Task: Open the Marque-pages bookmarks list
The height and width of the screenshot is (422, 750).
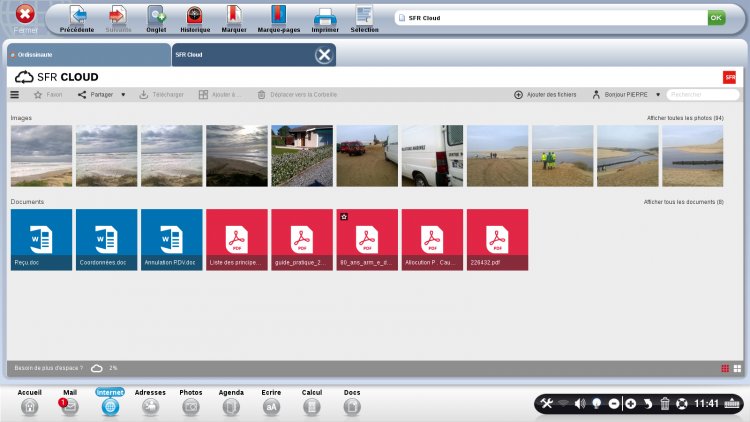Action: click(x=279, y=15)
